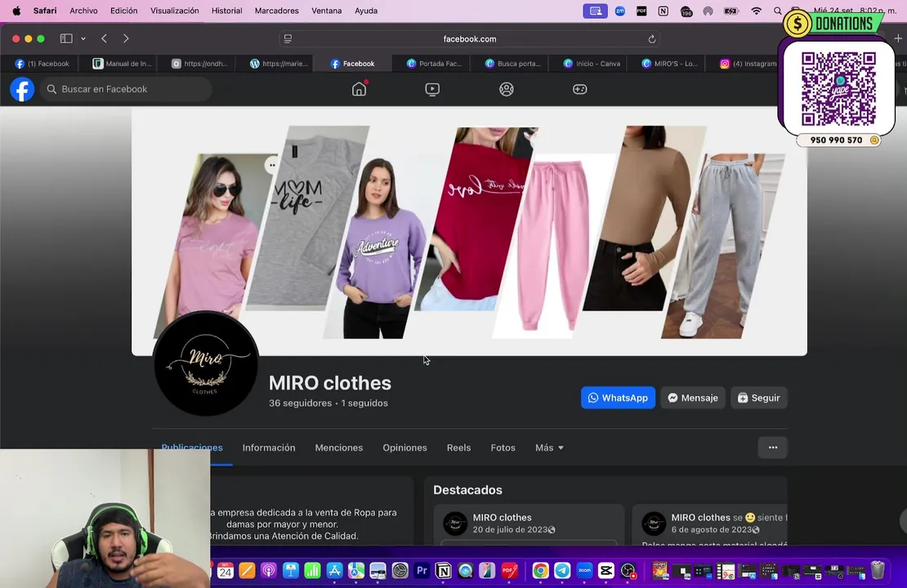Viewport: 907px width, 588px height.
Task: Open the Archivo menu
Action: [83, 11]
